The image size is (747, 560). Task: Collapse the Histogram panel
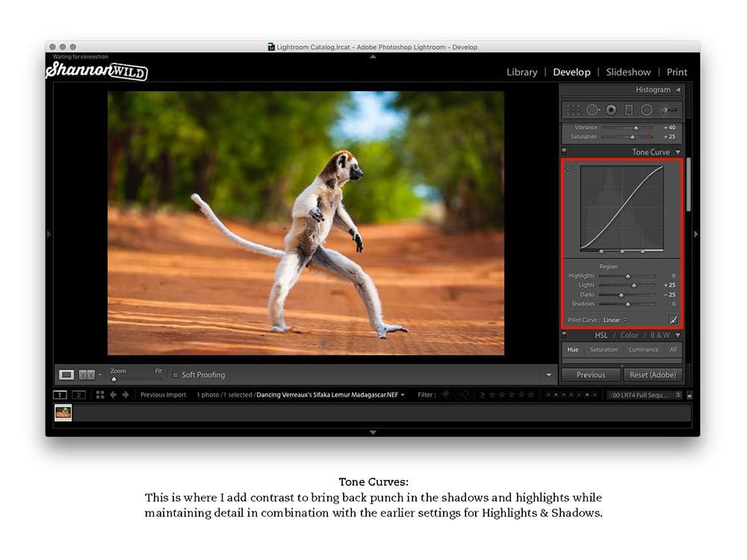(678, 90)
